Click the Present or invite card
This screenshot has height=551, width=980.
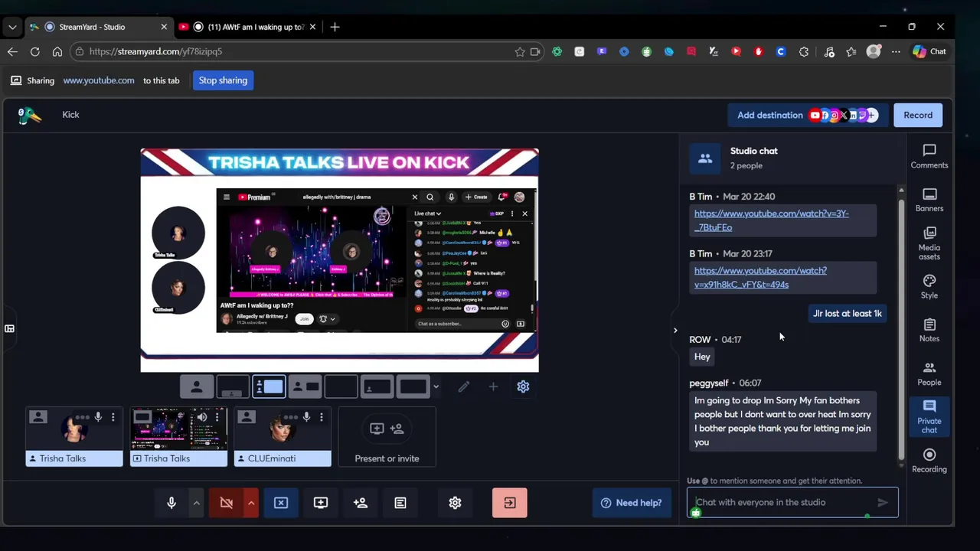pyautogui.click(x=387, y=436)
